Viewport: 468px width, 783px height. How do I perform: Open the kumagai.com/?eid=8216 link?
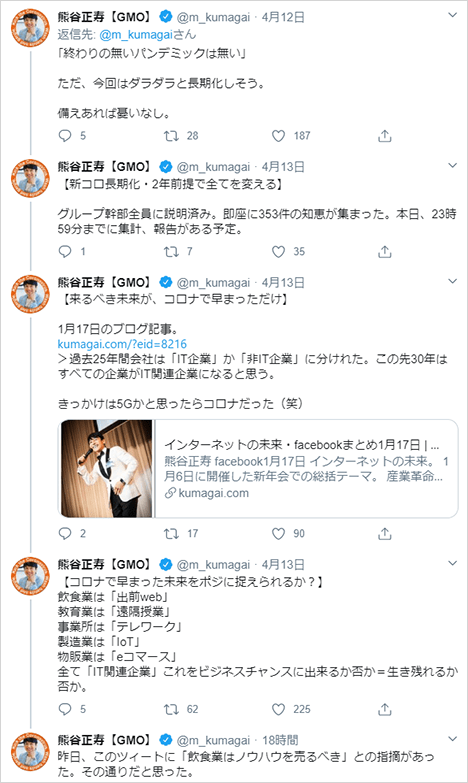point(122,344)
